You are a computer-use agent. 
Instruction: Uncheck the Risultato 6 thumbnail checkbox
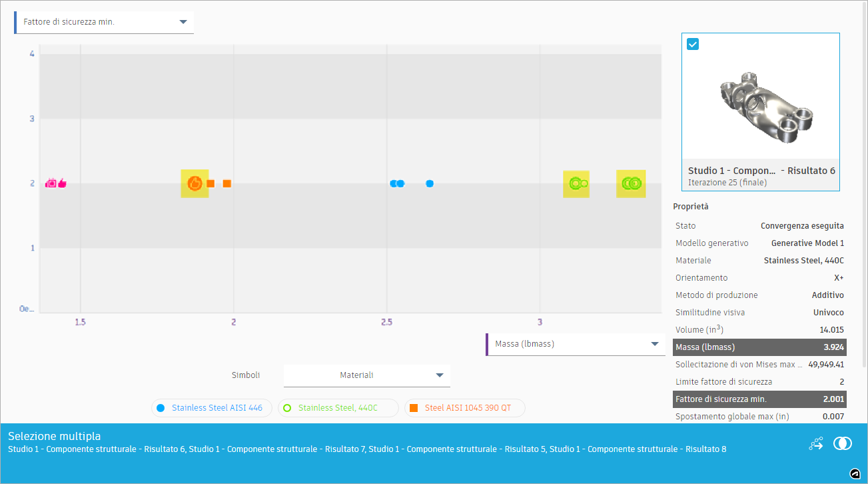pos(693,44)
